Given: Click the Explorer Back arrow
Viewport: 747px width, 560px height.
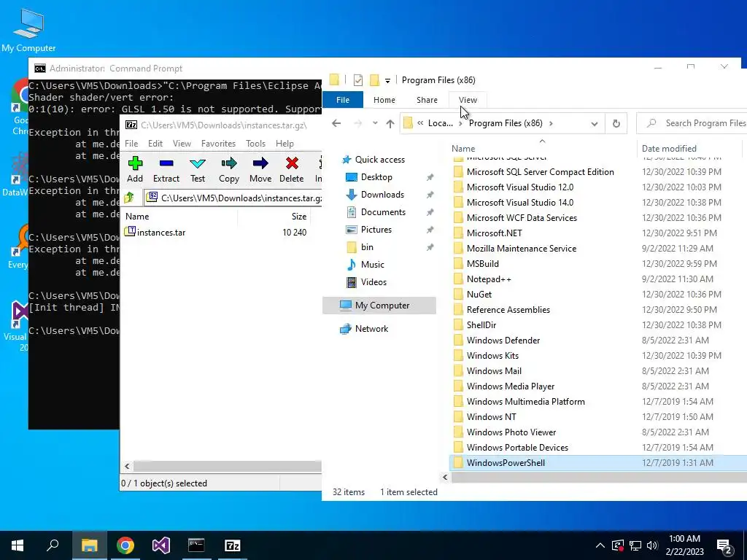Looking at the screenshot, I should (x=336, y=123).
